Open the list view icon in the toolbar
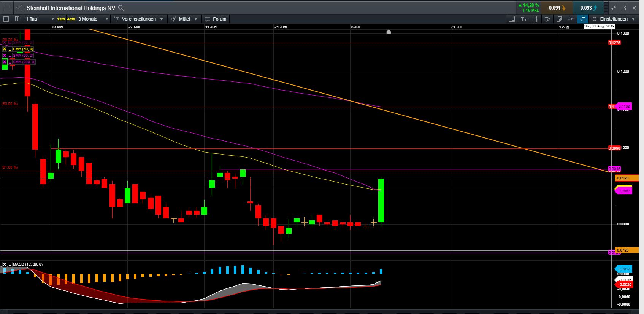 [6, 19]
